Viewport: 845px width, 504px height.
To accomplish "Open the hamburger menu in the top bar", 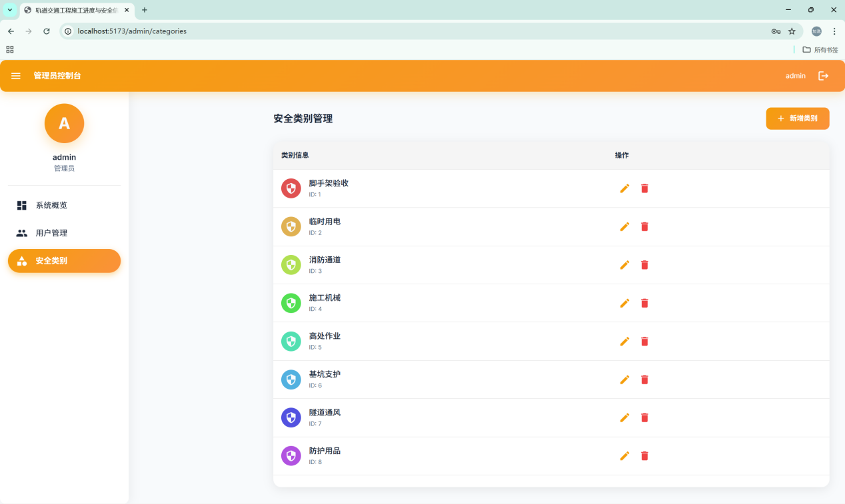I will click(x=16, y=75).
